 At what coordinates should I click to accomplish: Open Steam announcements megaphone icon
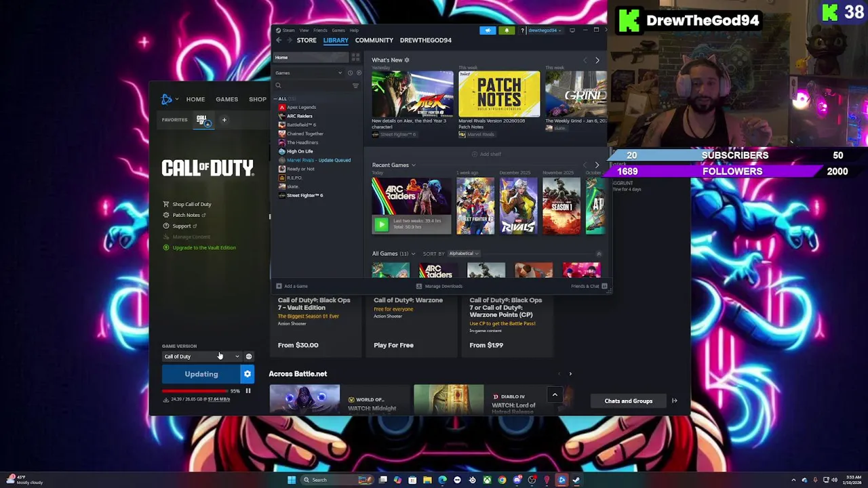click(488, 30)
